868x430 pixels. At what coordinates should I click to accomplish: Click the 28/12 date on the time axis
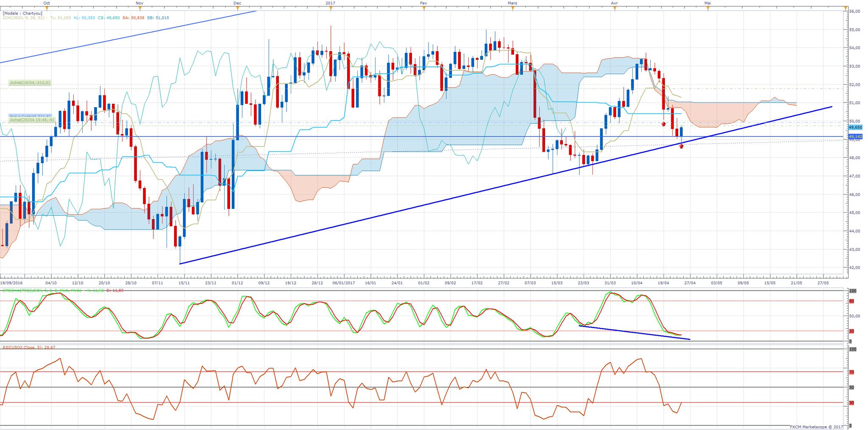tap(317, 283)
